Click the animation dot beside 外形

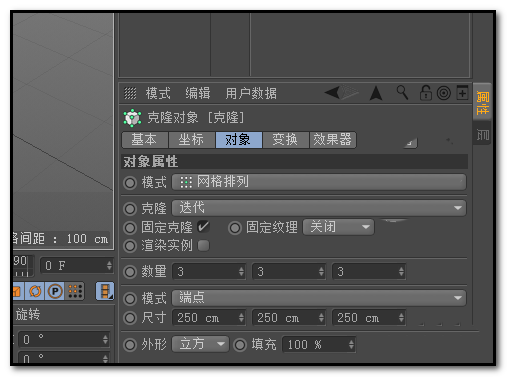click(130, 345)
